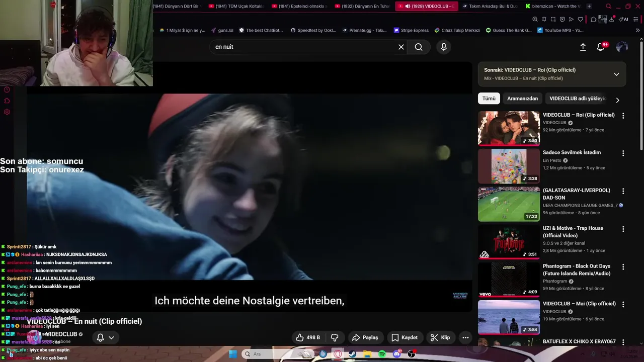The height and width of the screenshot is (362, 644).
Task: Open the Premate.gg bookmark
Action: 364,30
